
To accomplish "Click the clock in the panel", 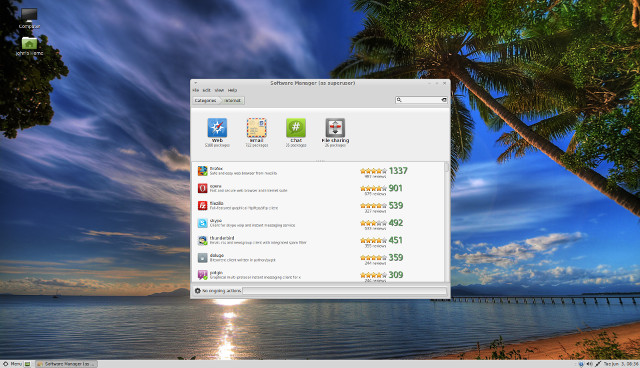I will tap(621, 364).
